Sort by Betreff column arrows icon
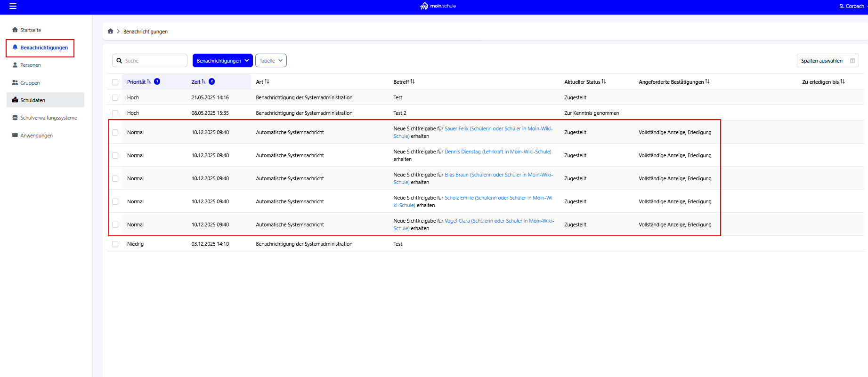868x377 pixels. (x=413, y=82)
